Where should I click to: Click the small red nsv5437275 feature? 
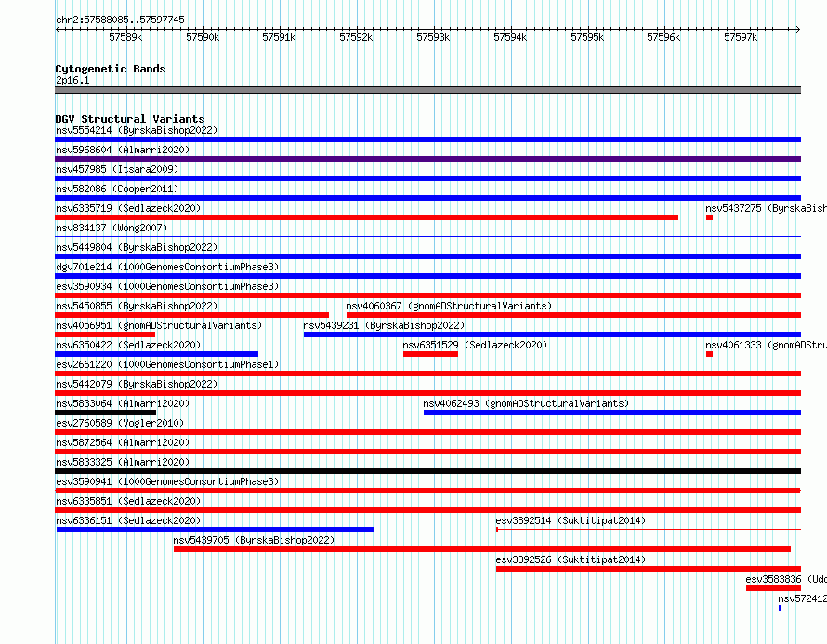[x=709, y=217]
